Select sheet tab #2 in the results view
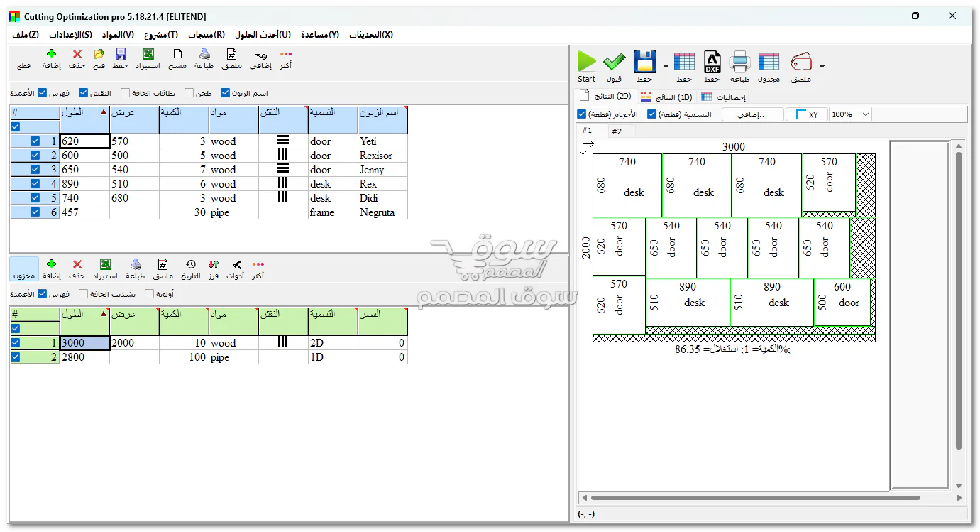Image resolution: width=980 pixels, height=532 pixels. tap(617, 131)
